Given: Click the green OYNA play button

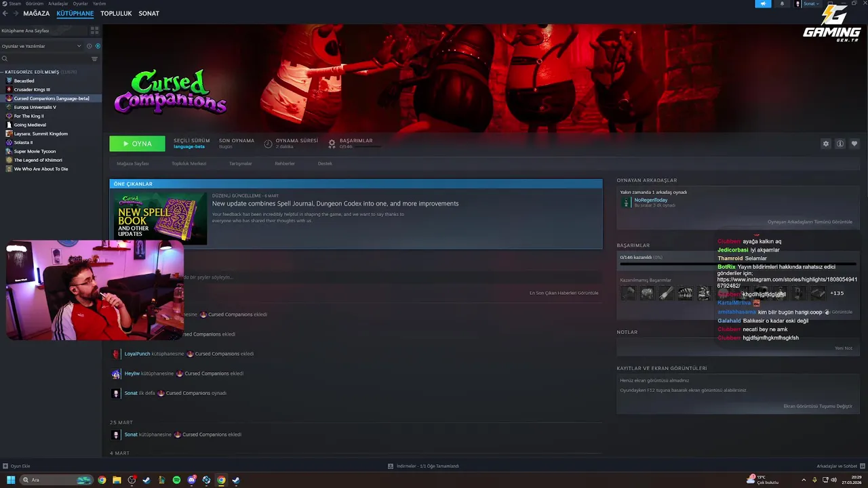Looking at the screenshot, I should (137, 144).
